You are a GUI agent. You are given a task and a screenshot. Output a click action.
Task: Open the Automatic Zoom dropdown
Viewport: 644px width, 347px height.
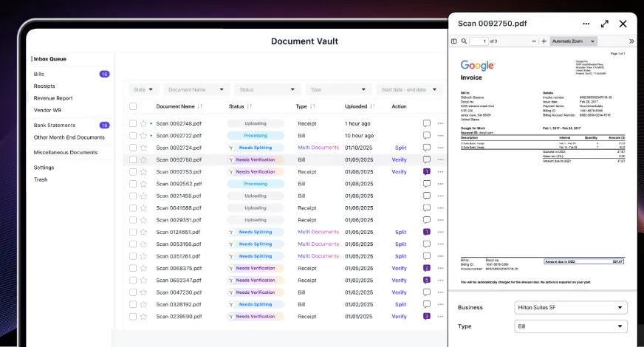tap(573, 41)
